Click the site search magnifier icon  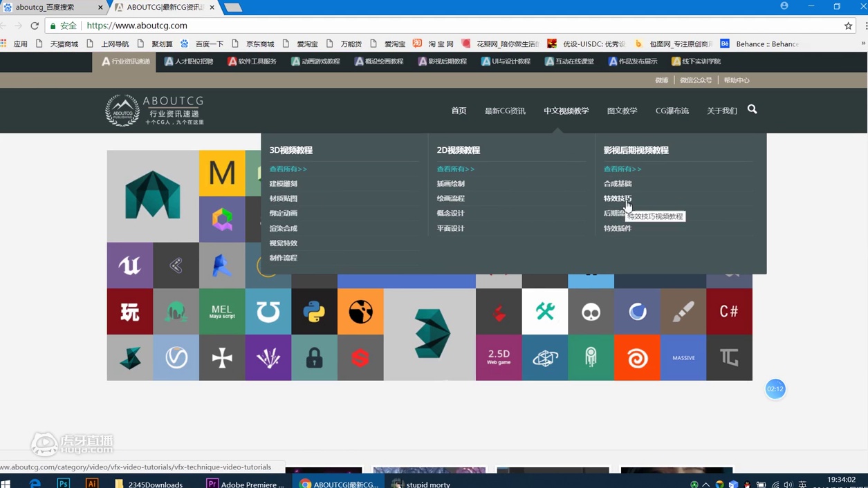(752, 109)
